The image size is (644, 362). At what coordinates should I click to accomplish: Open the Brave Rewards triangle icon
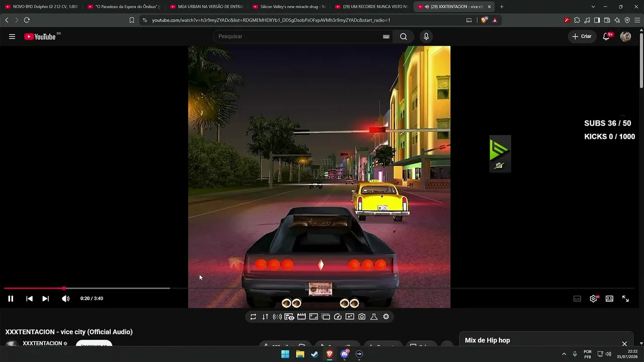click(x=495, y=20)
